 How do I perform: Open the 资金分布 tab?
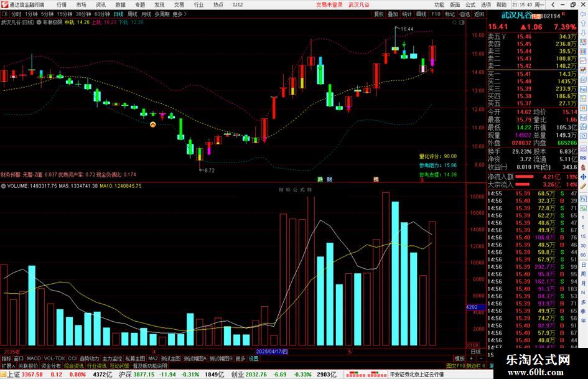(x=51, y=365)
